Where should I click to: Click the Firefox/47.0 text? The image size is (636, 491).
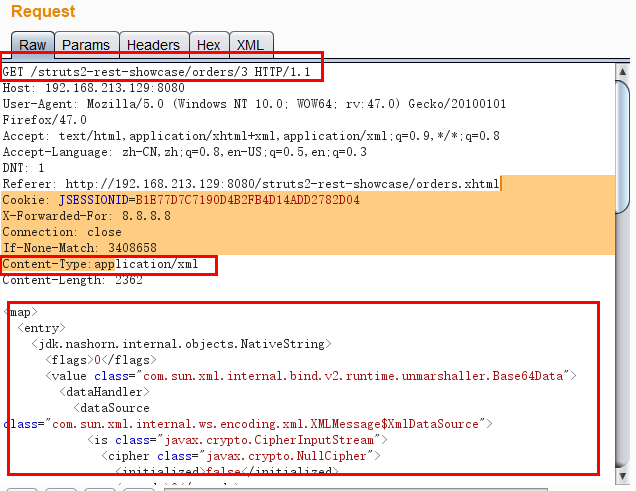tap(45, 120)
